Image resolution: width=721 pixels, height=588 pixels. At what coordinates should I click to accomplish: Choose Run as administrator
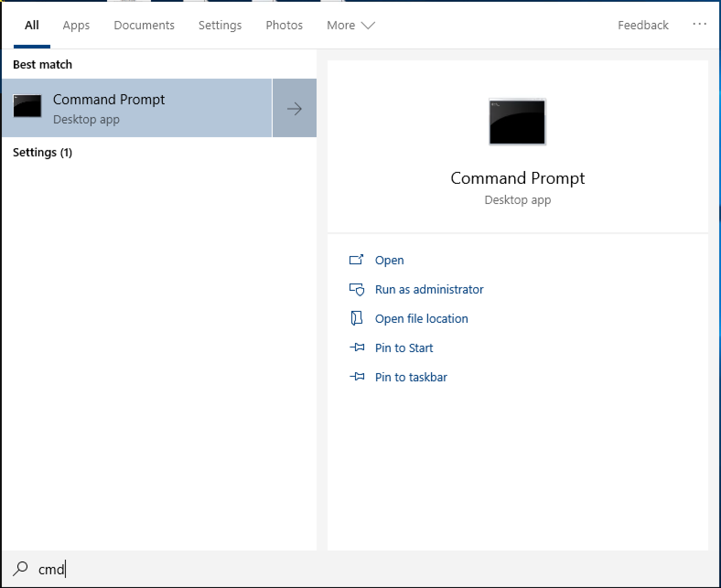[429, 289]
